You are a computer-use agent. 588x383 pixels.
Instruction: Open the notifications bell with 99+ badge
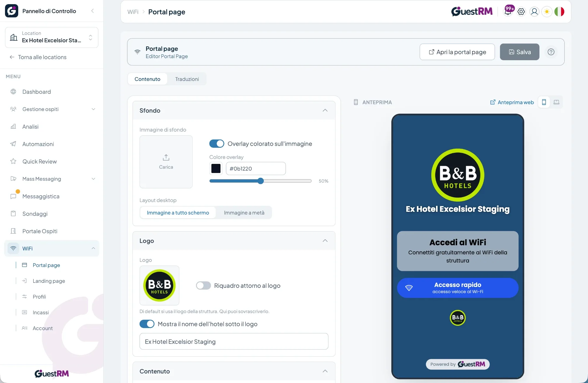click(x=508, y=11)
